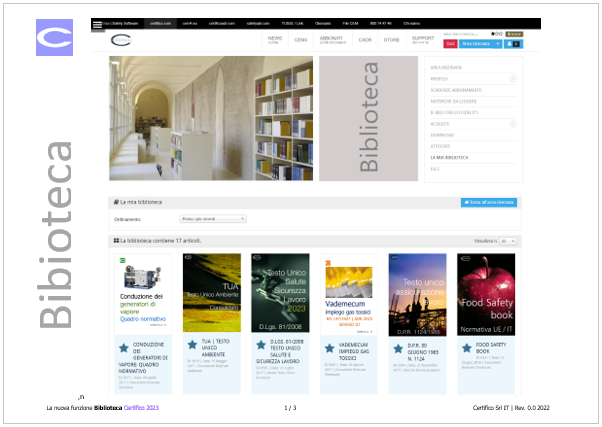Expand the ACQUISTI sidebar item arrow

(513, 124)
